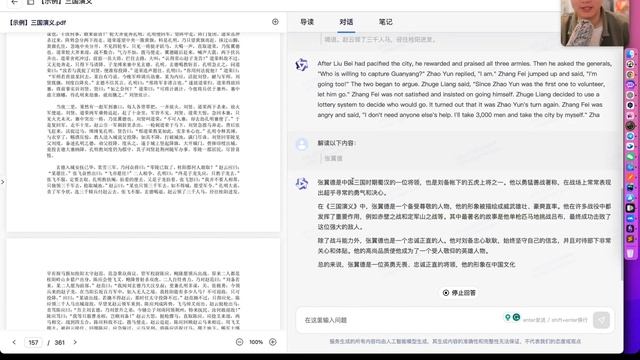Go to the previous PDF page

(x=14, y=342)
